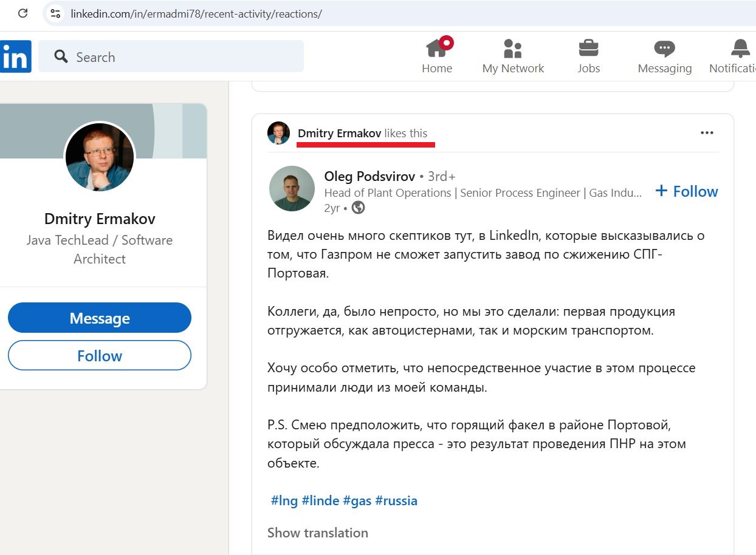Click into the LinkedIn Search field
The width and height of the screenshot is (756, 555).
(x=171, y=56)
